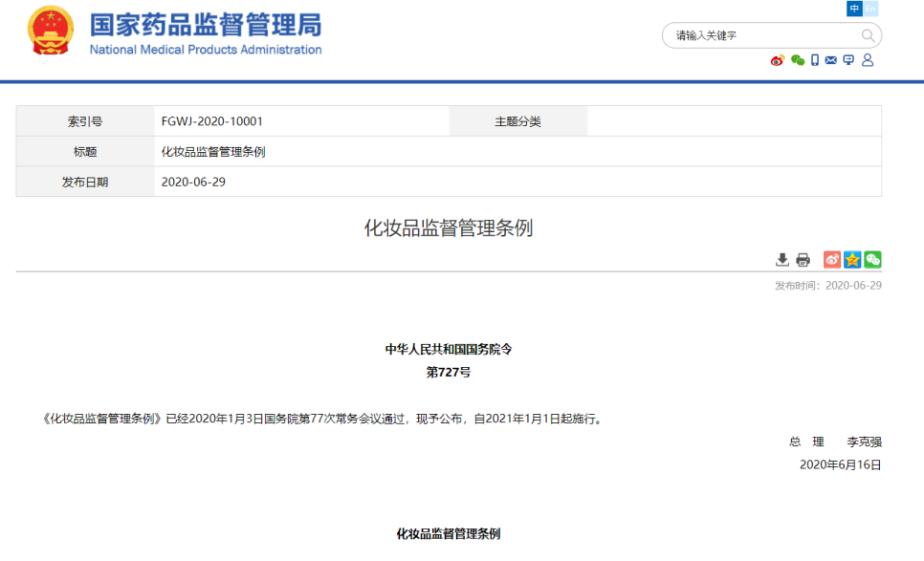924x561 pixels.
Task: Select index number FGWJ-2020-10001
Action: (212, 121)
